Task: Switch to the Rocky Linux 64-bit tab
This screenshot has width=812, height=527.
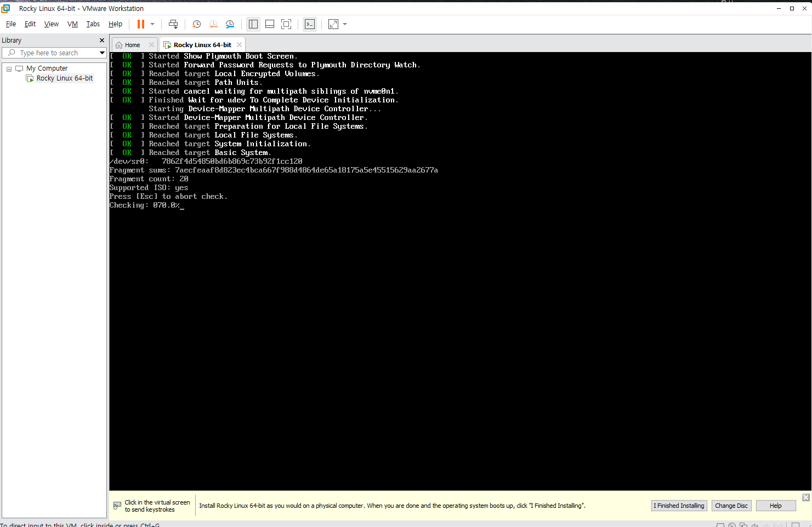Action: [x=202, y=45]
